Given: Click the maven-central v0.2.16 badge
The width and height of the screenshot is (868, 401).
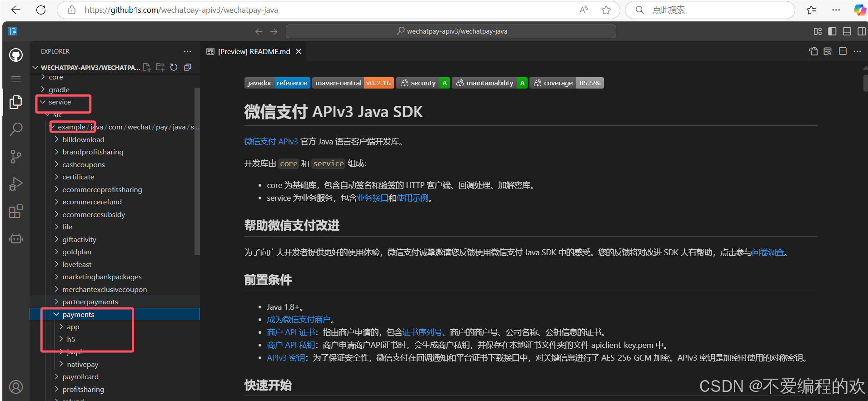Looking at the screenshot, I should (x=353, y=83).
